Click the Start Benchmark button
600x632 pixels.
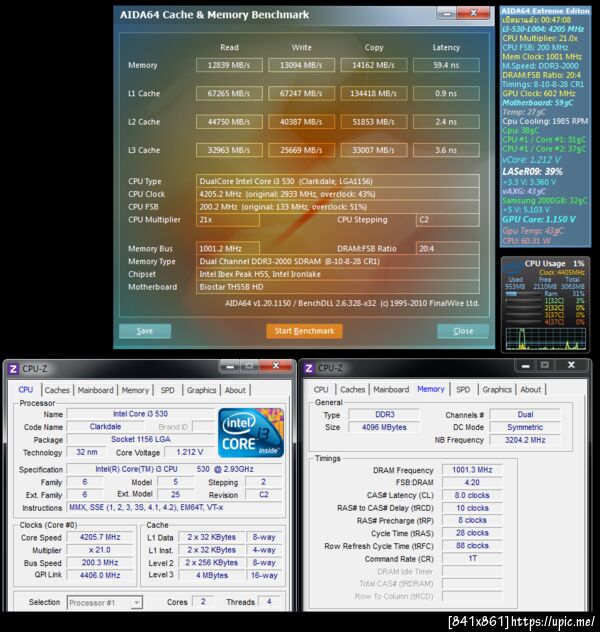click(x=304, y=331)
